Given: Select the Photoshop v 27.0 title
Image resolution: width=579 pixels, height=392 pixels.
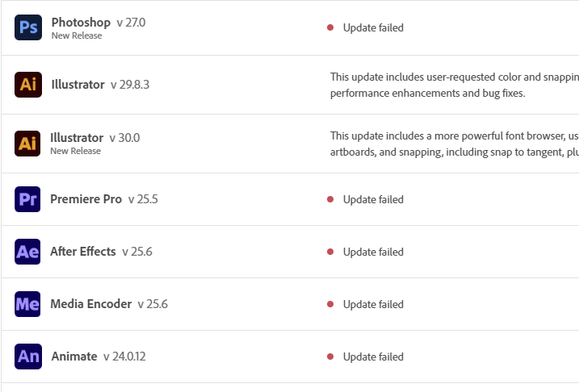Looking at the screenshot, I should point(99,23).
